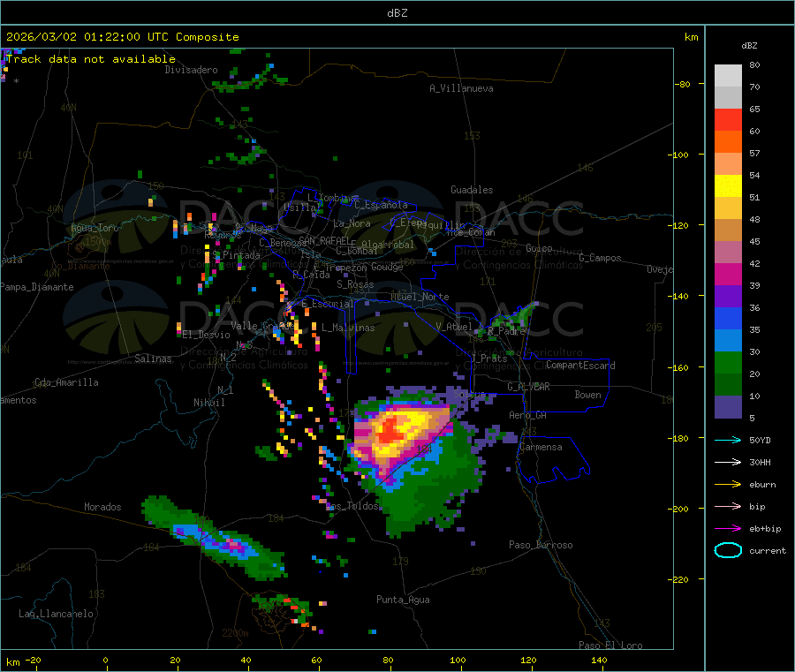Select the light orange swatch between 57 and 54
795x672 pixels.
(x=728, y=163)
